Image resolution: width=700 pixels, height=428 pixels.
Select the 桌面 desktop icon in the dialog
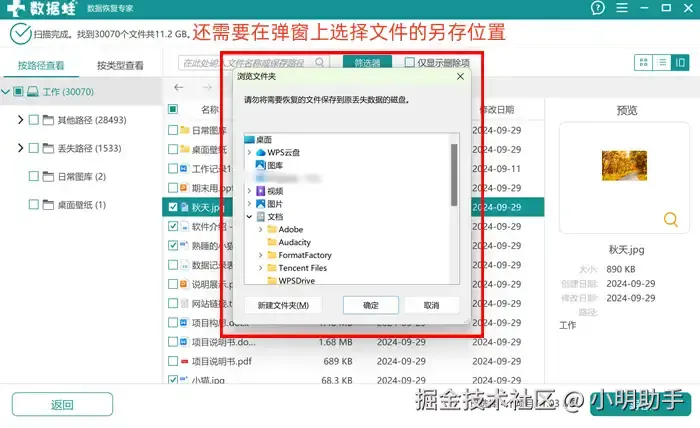(x=250, y=140)
